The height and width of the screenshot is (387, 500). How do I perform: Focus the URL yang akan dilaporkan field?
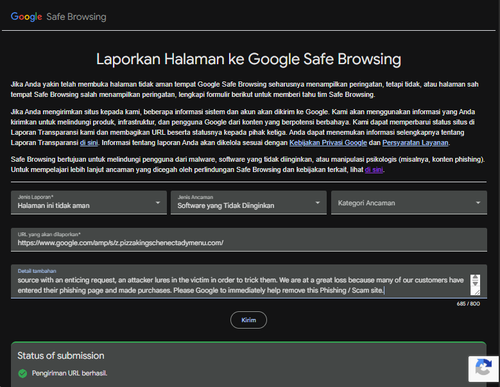pos(249,240)
